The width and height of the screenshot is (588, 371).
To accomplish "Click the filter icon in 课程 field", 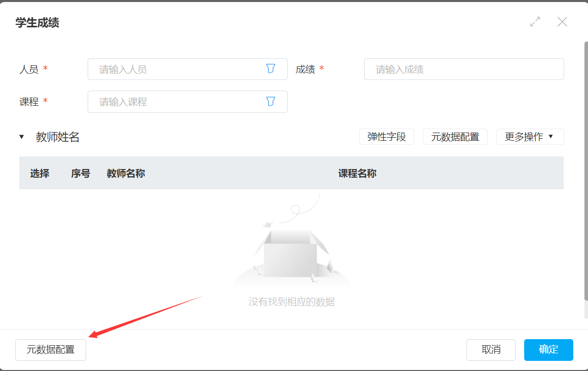I will point(270,101).
